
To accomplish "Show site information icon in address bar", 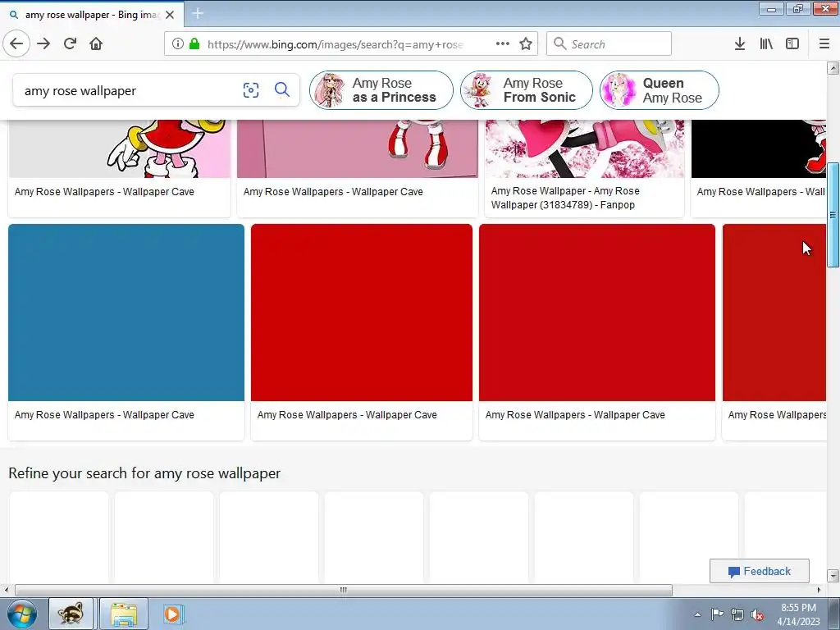I will click(178, 43).
